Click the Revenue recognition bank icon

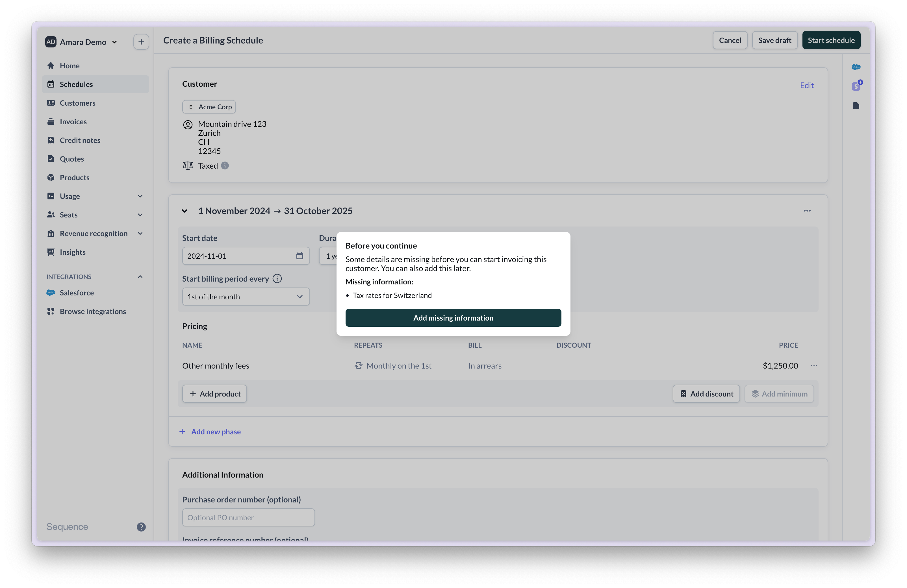[x=51, y=234]
